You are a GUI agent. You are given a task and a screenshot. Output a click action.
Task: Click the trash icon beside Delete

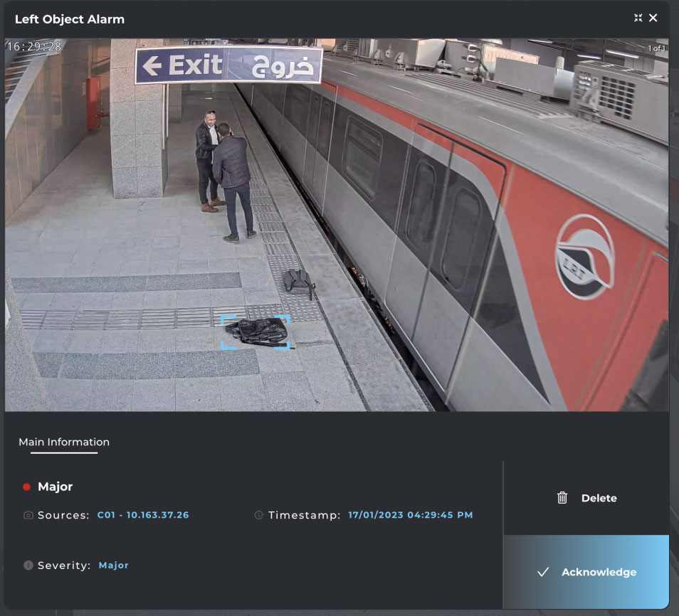point(562,498)
